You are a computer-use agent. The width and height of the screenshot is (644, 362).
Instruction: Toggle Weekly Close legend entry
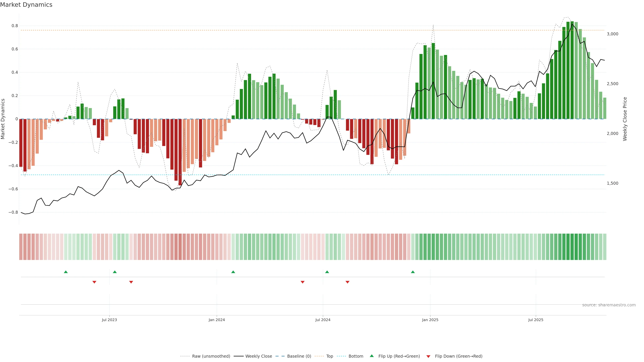click(x=258, y=356)
